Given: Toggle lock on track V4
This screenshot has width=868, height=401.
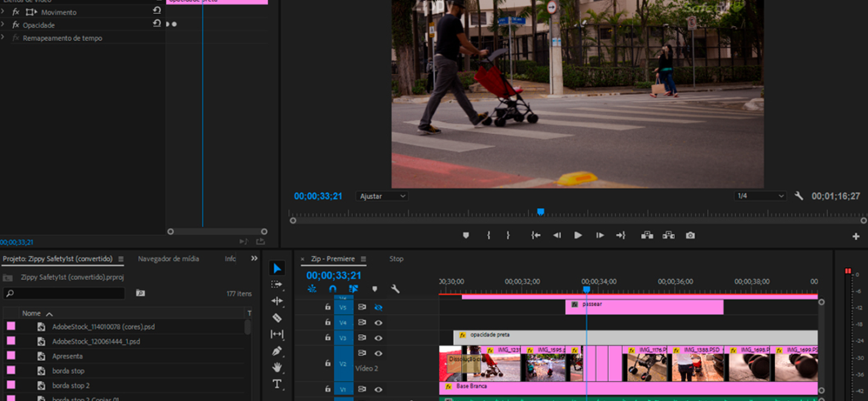Looking at the screenshot, I should coord(327,322).
